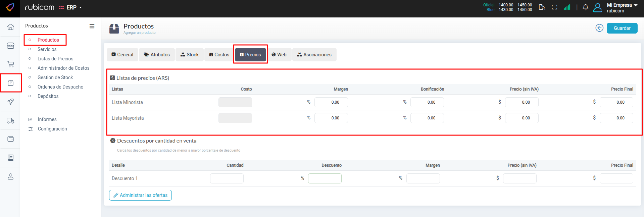Click the store icon in left sidebar
Screen dimensions: 644x217
[x=10, y=46]
